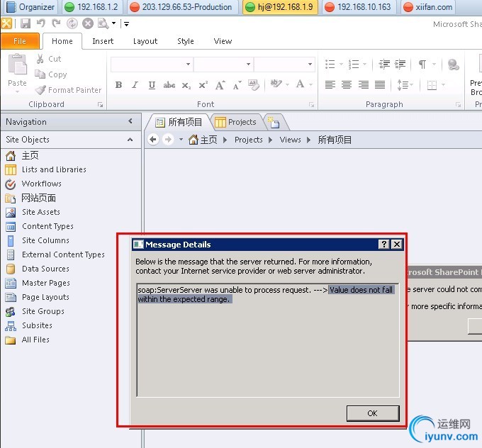Click the help question mark in Message Details

pyautogui.click(x=383, y=244)
